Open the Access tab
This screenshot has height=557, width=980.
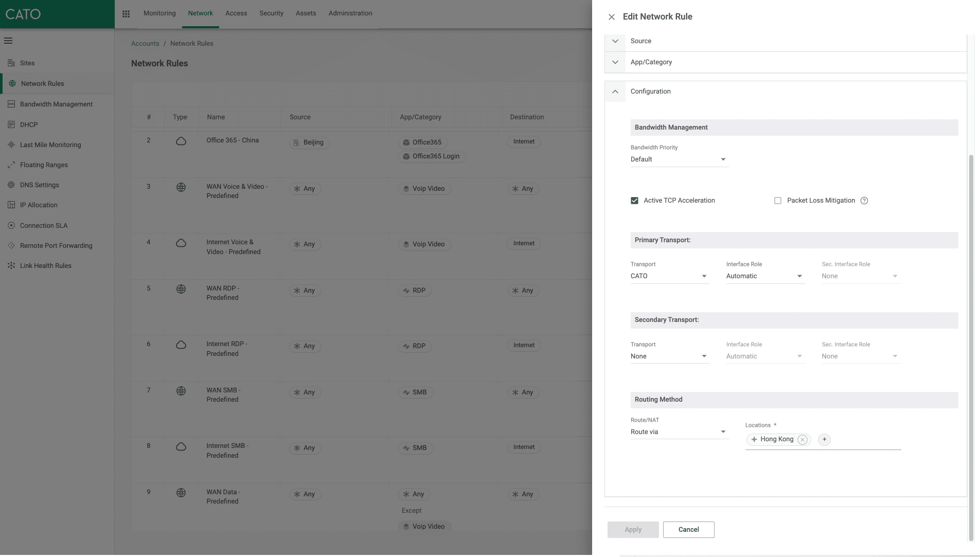point(236,13)
